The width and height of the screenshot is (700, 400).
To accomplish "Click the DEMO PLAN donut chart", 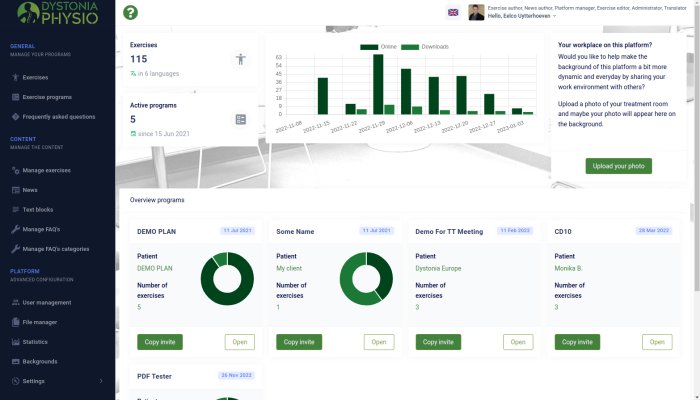I will (227, 279).
